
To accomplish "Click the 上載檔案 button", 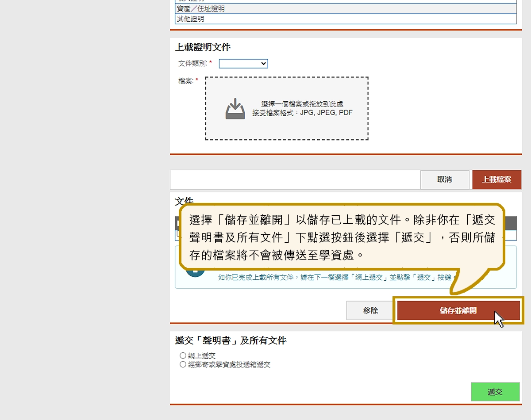I will pos(496,179).
